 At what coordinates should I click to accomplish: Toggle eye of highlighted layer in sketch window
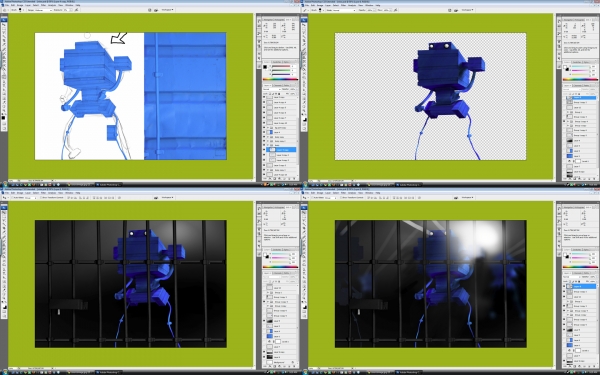(x=264, y=150)
